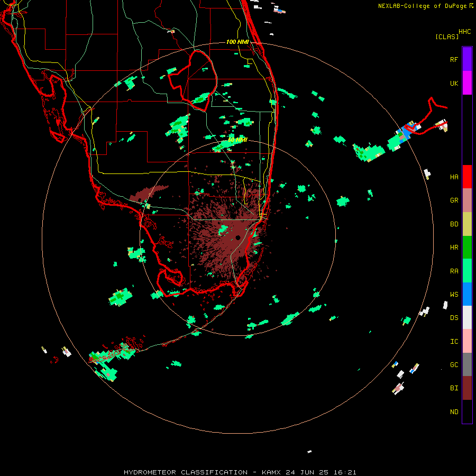Click the BD legend label
Screen dimensions: 476x476
(x=454, y=224)
